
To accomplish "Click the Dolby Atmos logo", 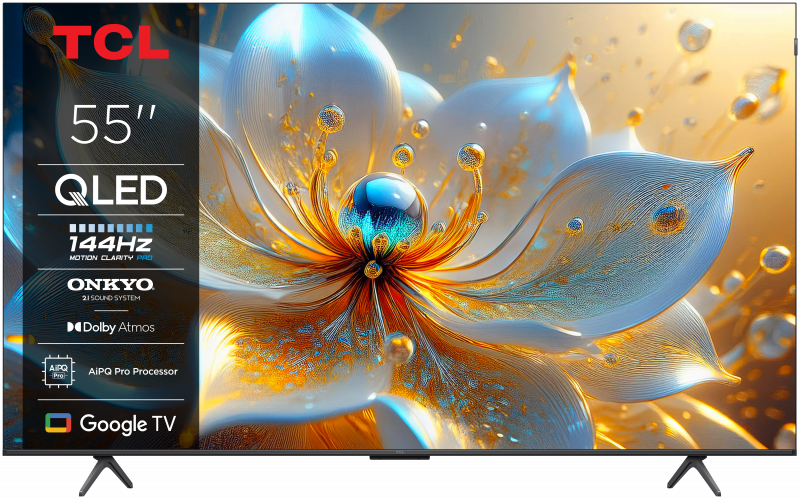I will pyautogui.click(x=110, y=327).
